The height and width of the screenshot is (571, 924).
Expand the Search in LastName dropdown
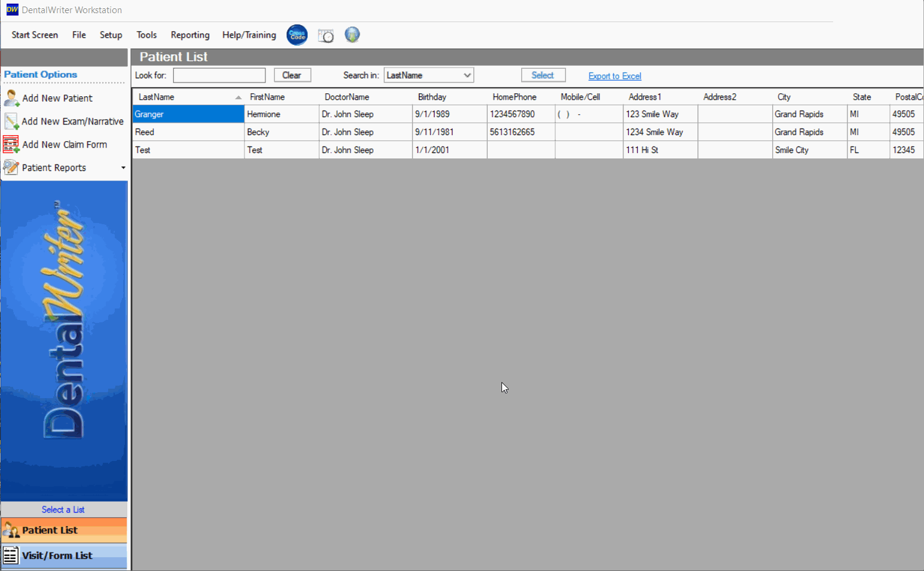(467, 75)
